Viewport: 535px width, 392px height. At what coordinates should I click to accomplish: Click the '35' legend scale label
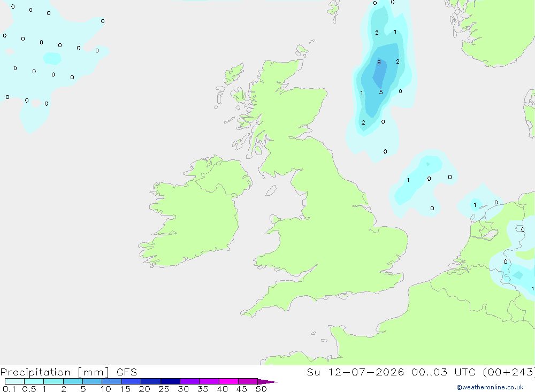pos(203,389)
